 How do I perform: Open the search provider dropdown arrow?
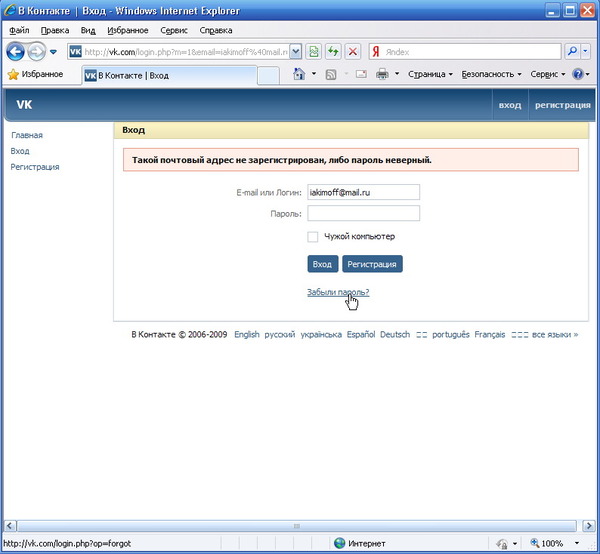coord(585,52)
